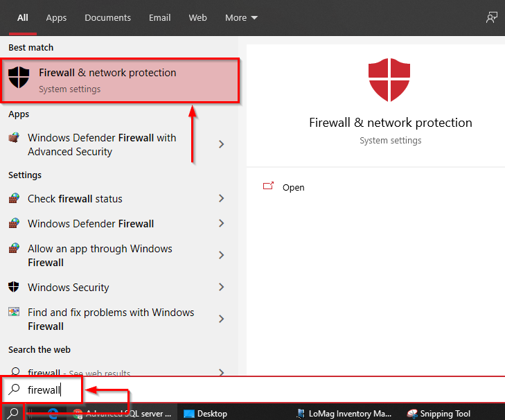Click the Snipping Tool scissors icon on the taskbar
505x420 pixels.
412,414
